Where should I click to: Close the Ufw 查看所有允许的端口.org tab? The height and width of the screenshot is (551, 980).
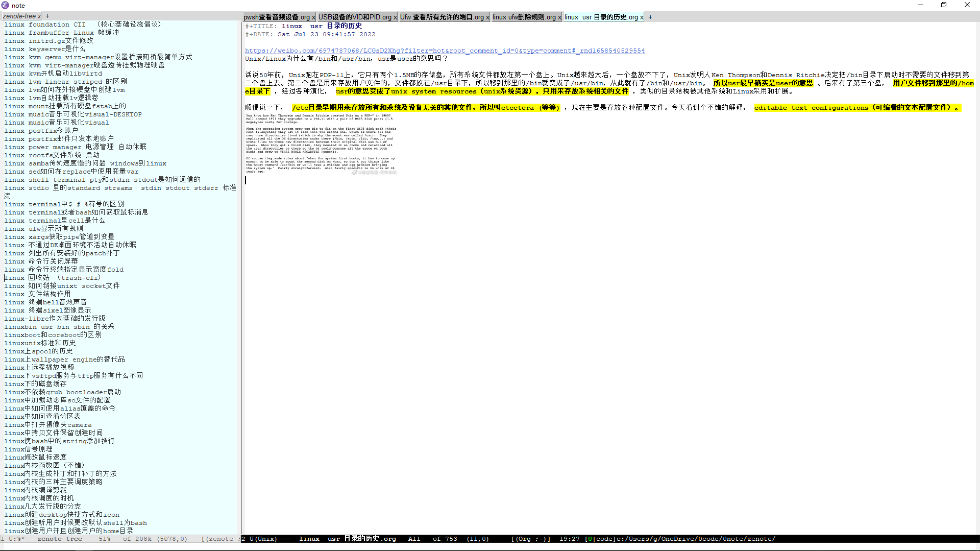click(487, 17)
